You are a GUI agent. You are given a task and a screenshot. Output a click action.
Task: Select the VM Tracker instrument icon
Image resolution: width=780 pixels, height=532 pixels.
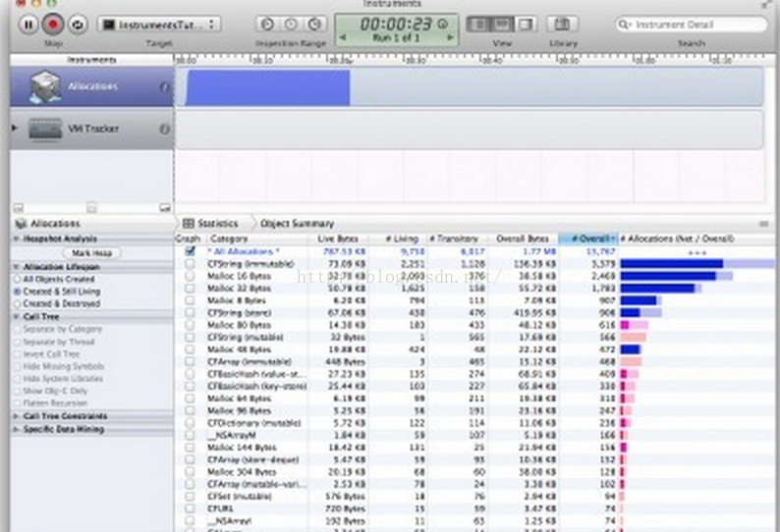[x=45, y=129]
